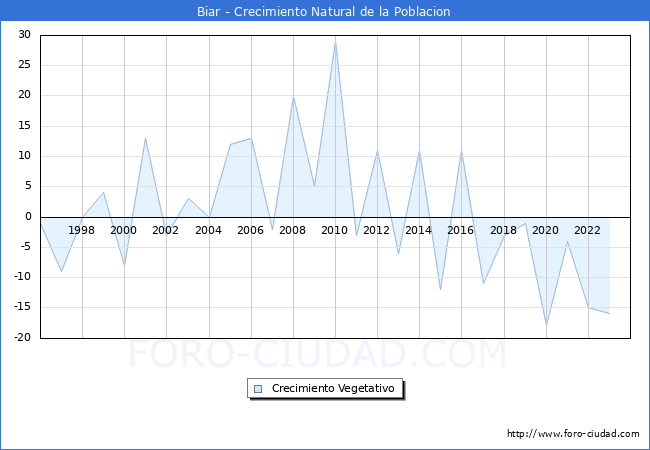The height and width of the screenshot is (450, 650).
Task: Click the 2020 lowest data point near -18
Action: pyautogui.click(x=546, y=325)
